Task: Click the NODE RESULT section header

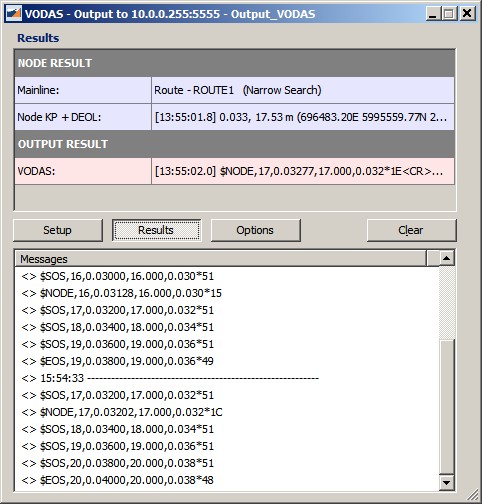Action: (234, 63)
